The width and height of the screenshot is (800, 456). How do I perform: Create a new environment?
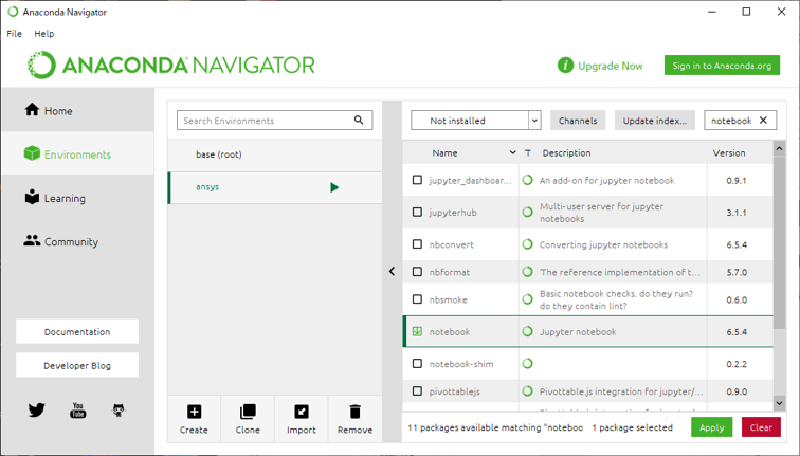(x=194, y=419)
